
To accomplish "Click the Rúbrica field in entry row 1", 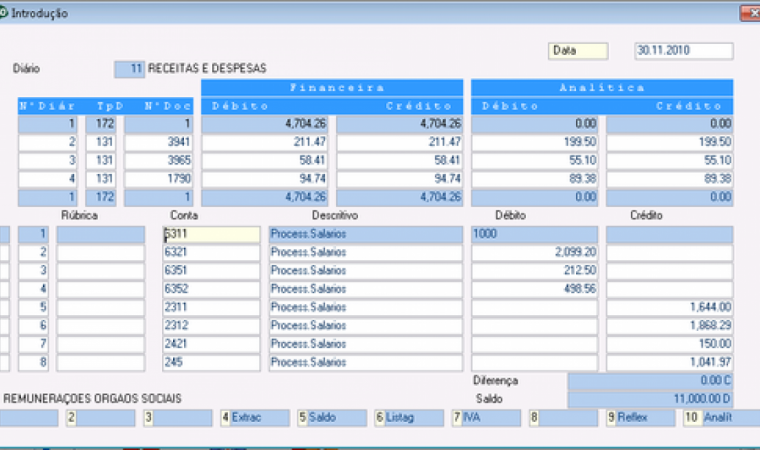I will (101, 234).
